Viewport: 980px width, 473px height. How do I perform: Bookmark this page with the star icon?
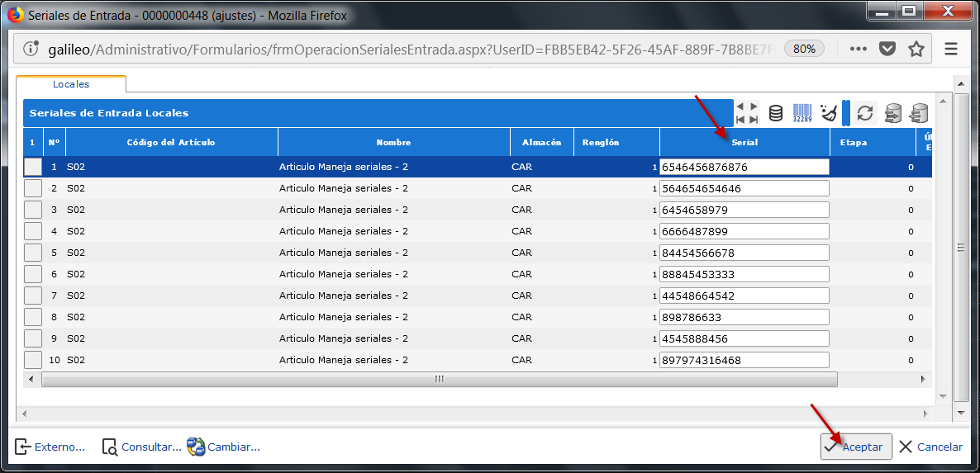pyautogui.click(x=916, y=49)
